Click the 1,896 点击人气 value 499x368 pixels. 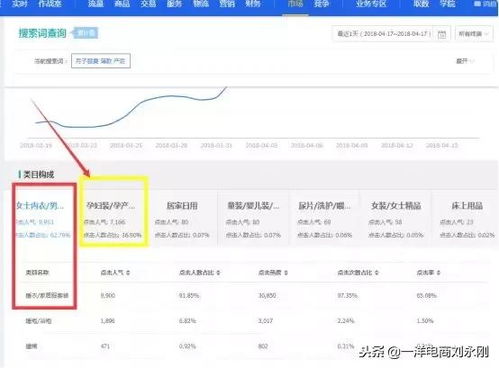coord(108,321)
